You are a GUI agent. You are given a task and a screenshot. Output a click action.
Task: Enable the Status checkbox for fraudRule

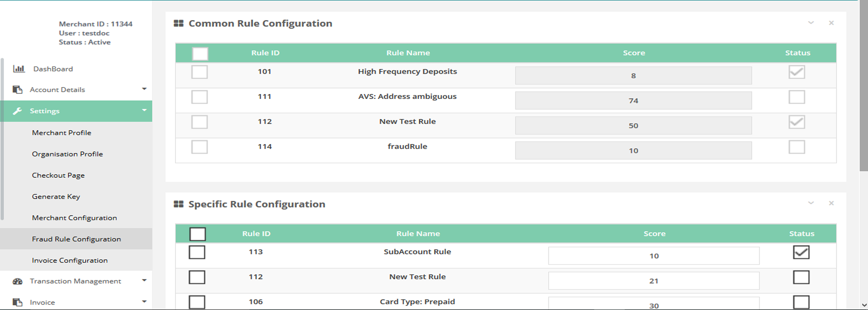pyautogui.click(x=796, y=147)
